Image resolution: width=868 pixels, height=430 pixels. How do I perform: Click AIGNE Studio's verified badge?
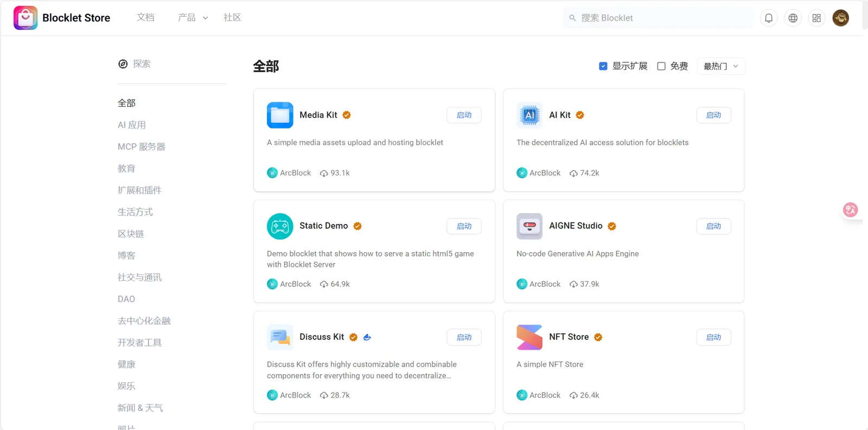pos(612,226)
